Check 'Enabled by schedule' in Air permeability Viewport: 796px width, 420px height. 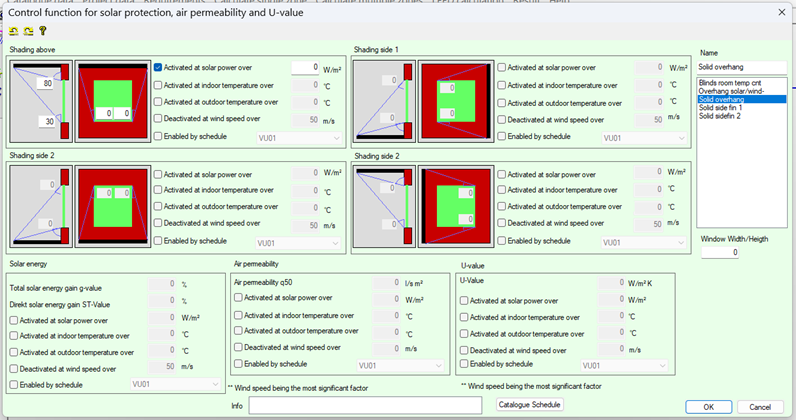point(238,365)
